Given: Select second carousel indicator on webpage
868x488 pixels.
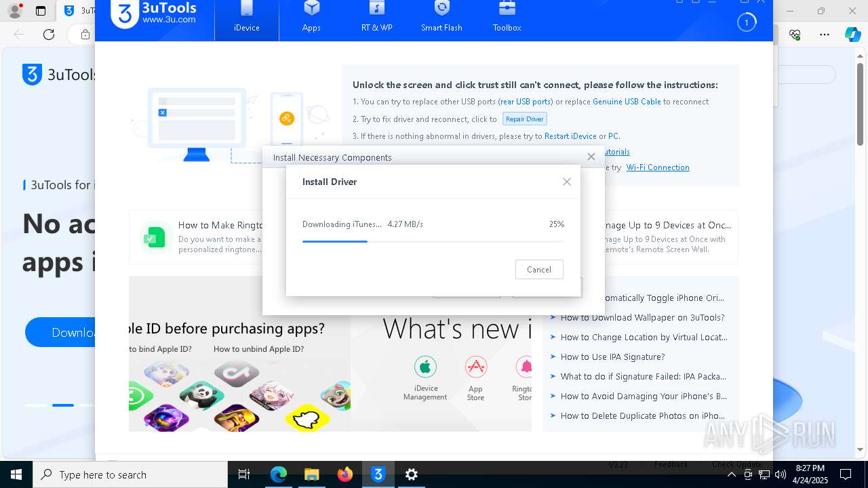Looking at the screenshot, I should point(63,405).
